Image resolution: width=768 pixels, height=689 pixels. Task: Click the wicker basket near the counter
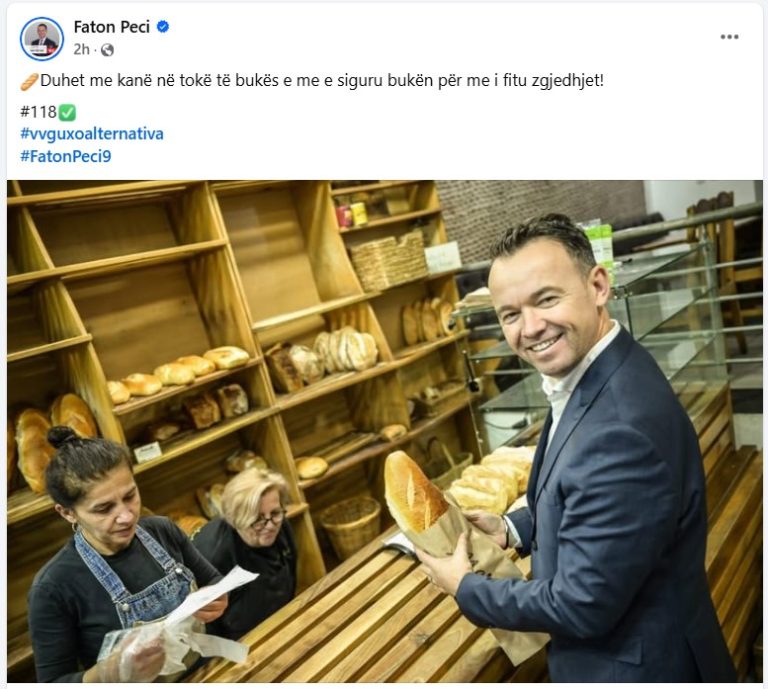point(350,524)
